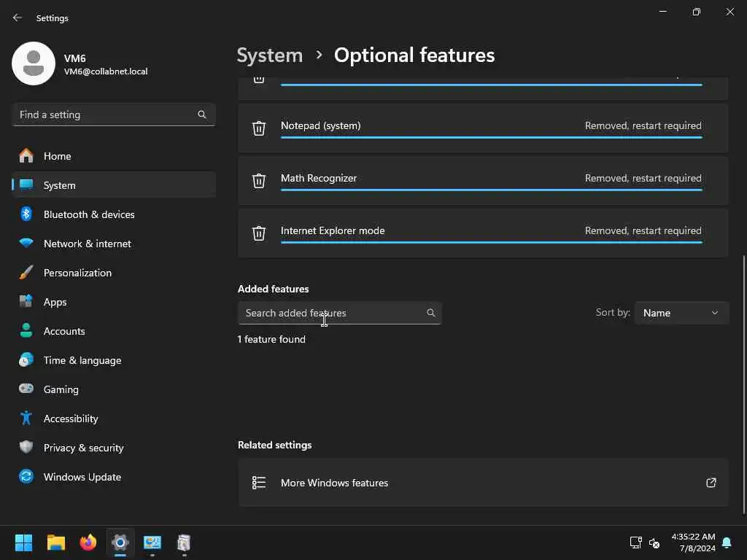Open Gaming settings page
The height and width of the screenshot is (560, 747).
pos(114,389)
